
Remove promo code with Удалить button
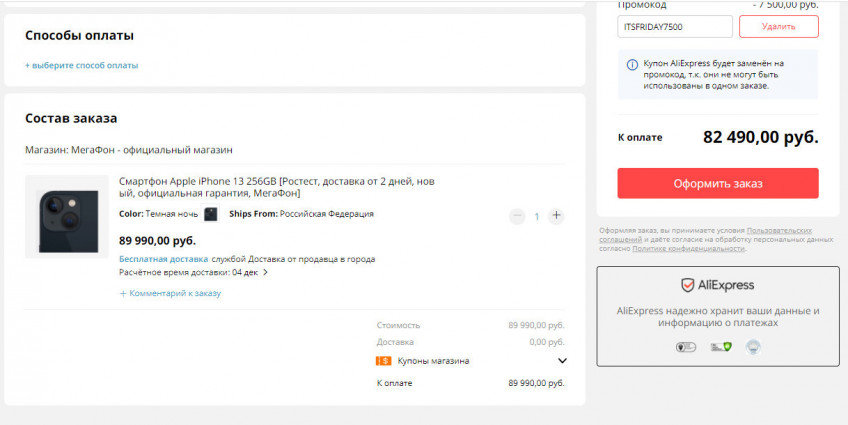coord(778,27)
